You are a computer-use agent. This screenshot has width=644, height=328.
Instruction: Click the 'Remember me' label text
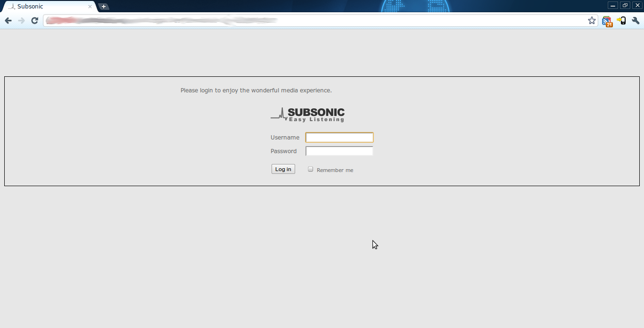(335, 170)
